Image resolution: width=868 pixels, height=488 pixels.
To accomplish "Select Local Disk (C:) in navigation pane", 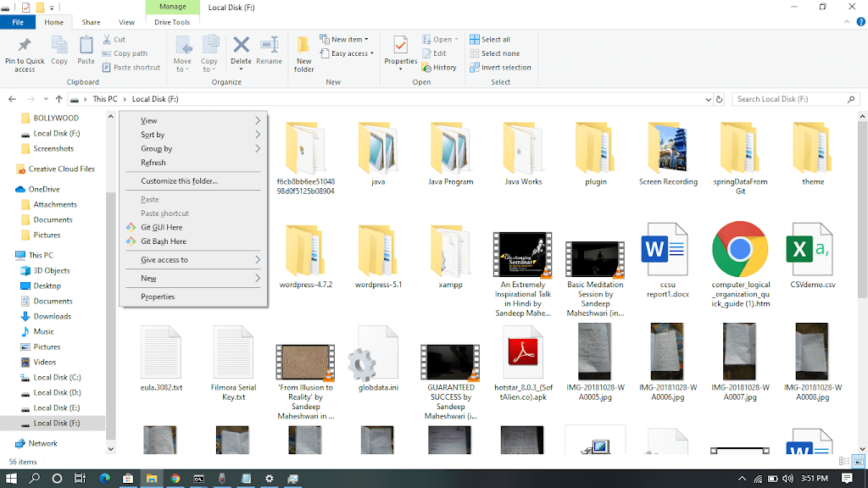I will (x=57, y=377).
